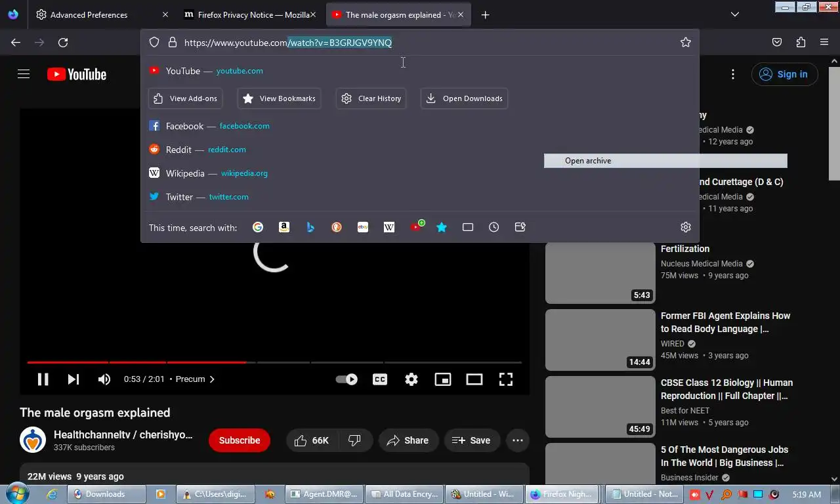Screen dimensions: 840x504
Task: Click the Sign in button
Action: [x=785, y=74]
